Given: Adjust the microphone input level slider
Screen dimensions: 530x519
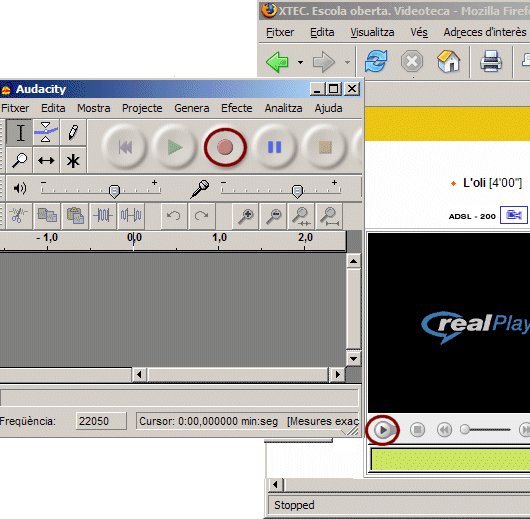Looking at the screenshot, I should click(x=297, y=191).
